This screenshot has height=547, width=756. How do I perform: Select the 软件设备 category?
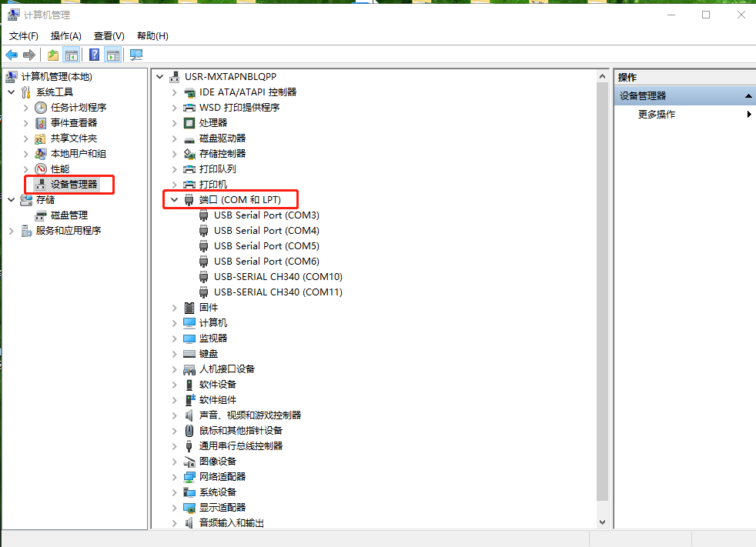[x=218, y=385]
